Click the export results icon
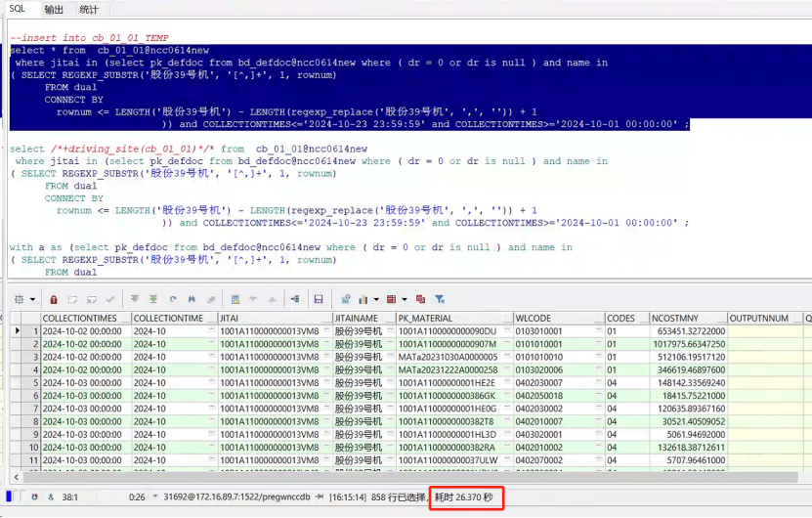 (346, 299)
